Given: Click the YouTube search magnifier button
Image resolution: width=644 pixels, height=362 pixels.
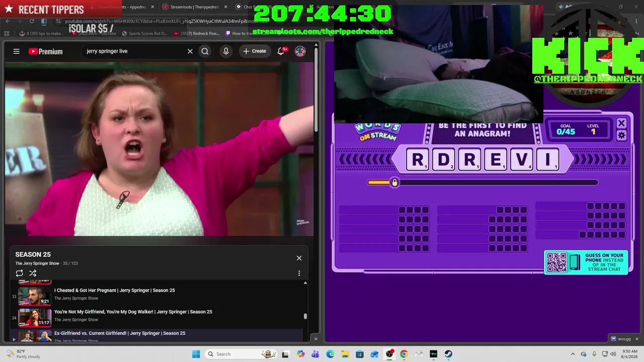Looking at the screenshot, I should (x=205, y=51).
